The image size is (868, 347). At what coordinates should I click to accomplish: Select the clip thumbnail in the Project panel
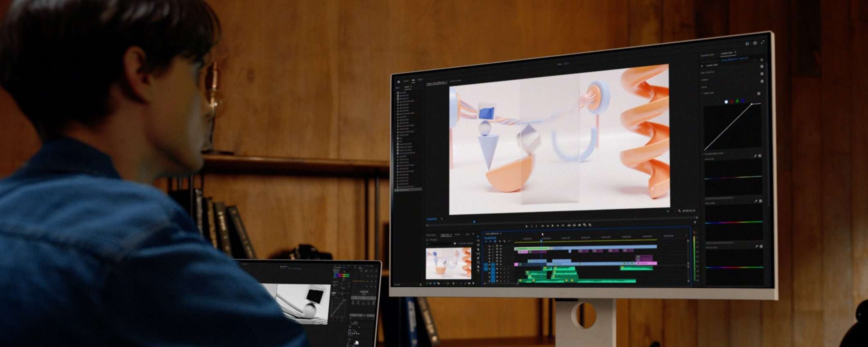coord(449,263)
